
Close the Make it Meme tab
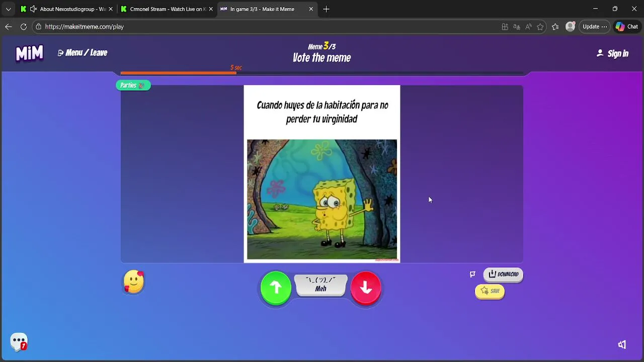pyautogui.click(x=311, y=9)
